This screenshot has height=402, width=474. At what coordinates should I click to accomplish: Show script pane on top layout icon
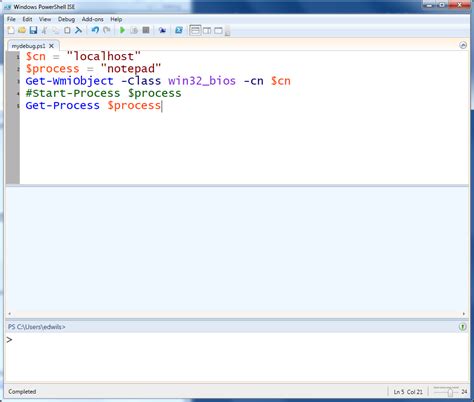coord(195,30)
